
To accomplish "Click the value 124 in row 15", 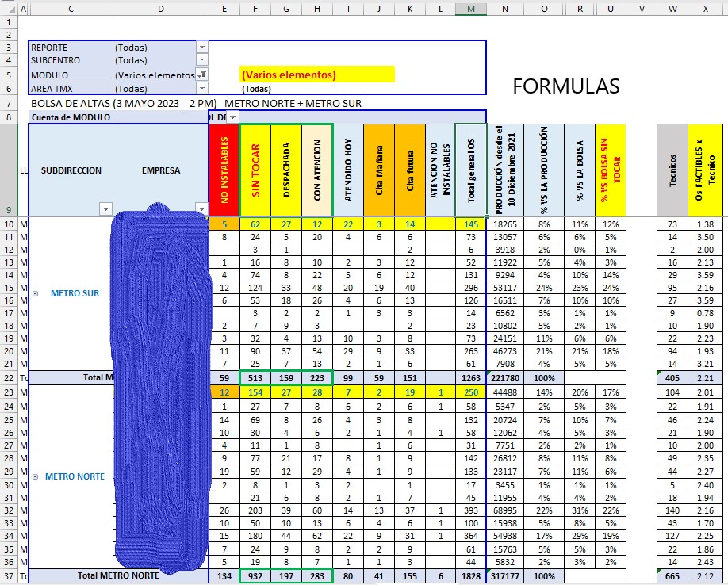I will (255, 288).
